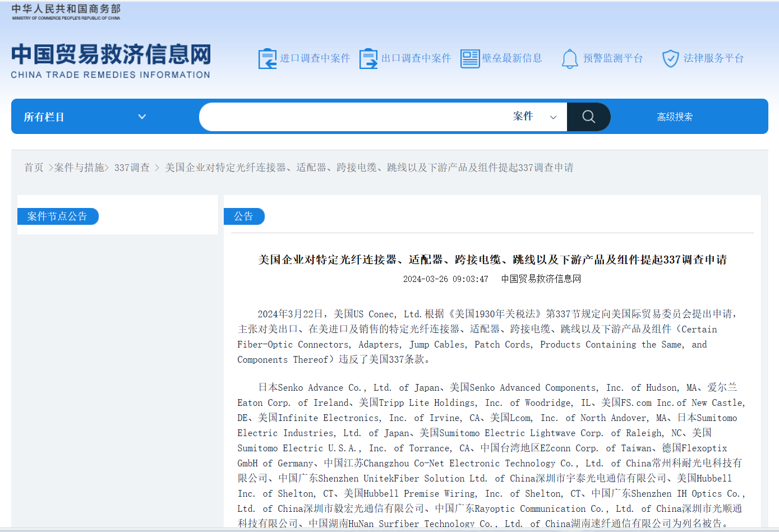Click the 中国贸易救济信息网 site logo
Viewport: 779px width, 532px height.
click(111, 61)
